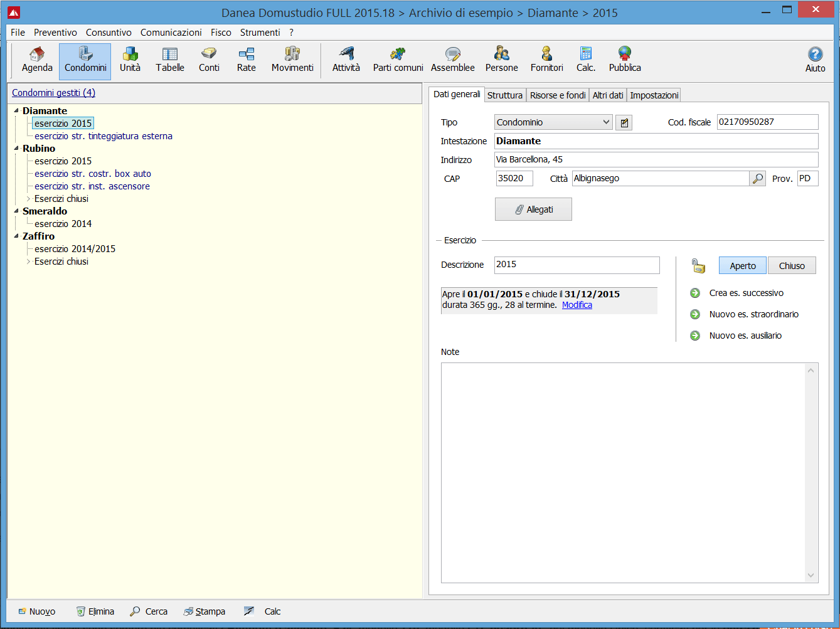Select esercizio str. inst. ascensore
The height and width of the screenshot is (629, 840).
(92, 186)
